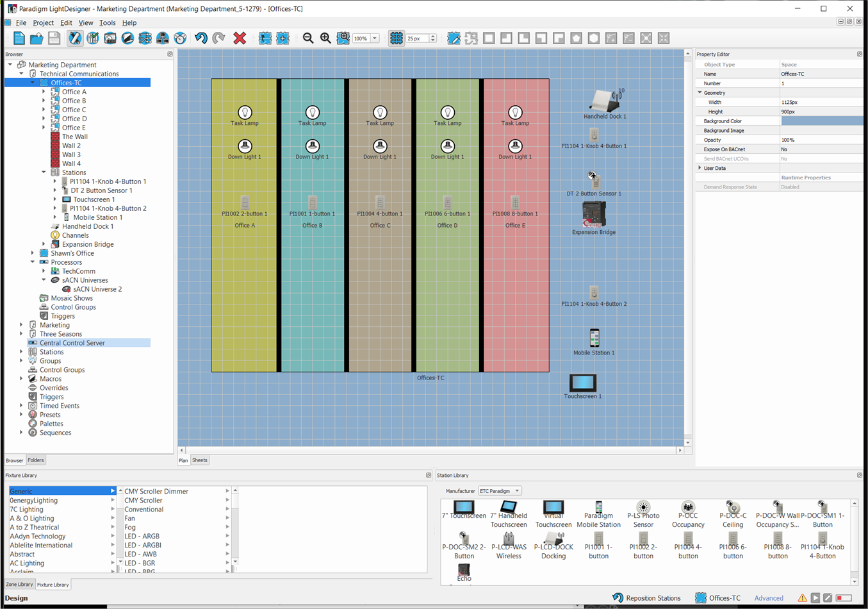The image size is (868, 609).
Task: Select sACN Universe 2 tree item
Action: 97,289
